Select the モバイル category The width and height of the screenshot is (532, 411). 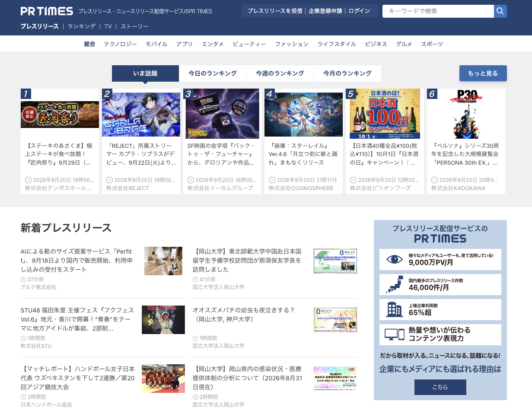[156, 44]
